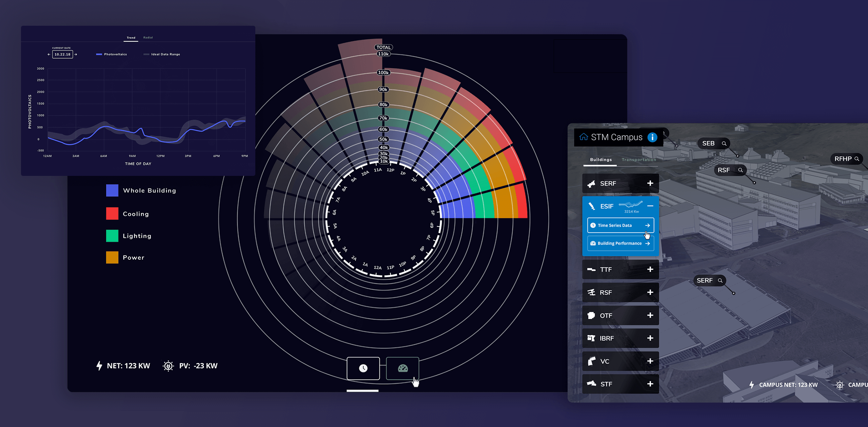
Task: Expand the SERF building row
Action: 650,183
